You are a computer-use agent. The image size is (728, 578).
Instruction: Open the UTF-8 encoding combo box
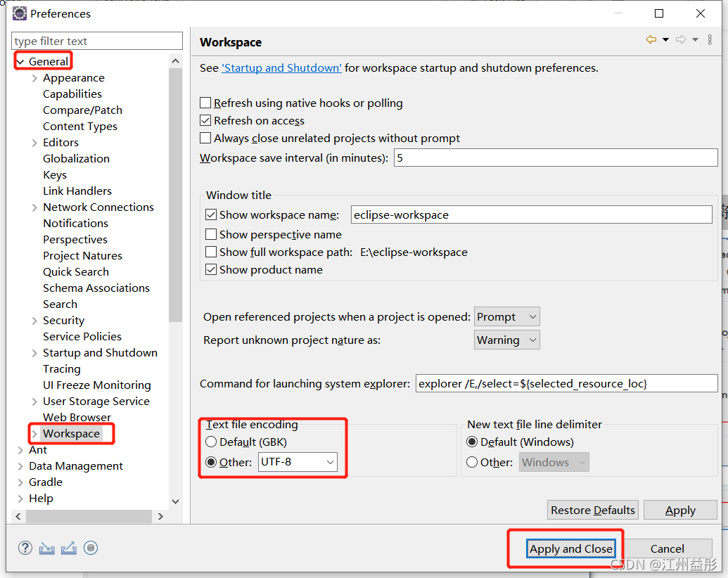click(x=298, y=462)
